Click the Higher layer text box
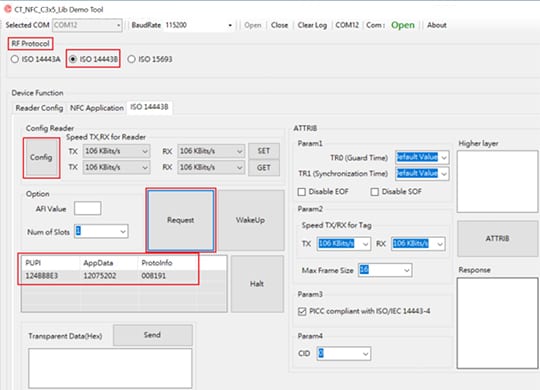This screenshot has width=540, height=390. 497,182
